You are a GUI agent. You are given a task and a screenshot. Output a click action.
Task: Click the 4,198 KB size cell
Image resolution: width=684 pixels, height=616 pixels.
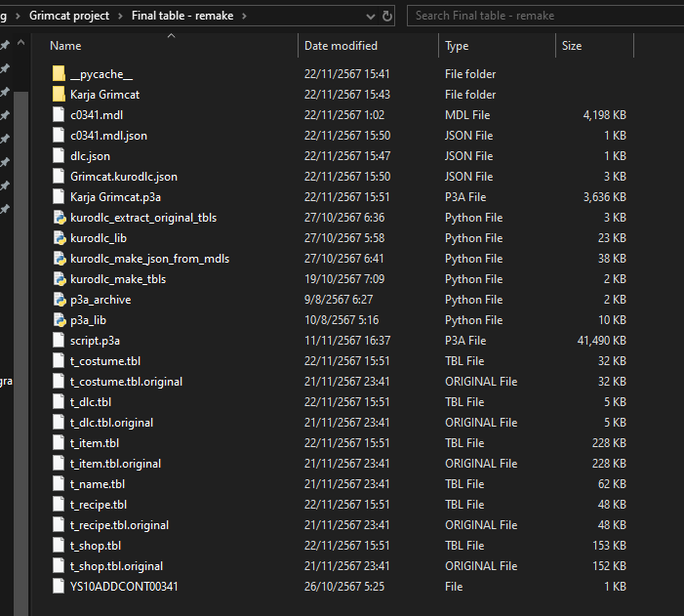point(605,115)
